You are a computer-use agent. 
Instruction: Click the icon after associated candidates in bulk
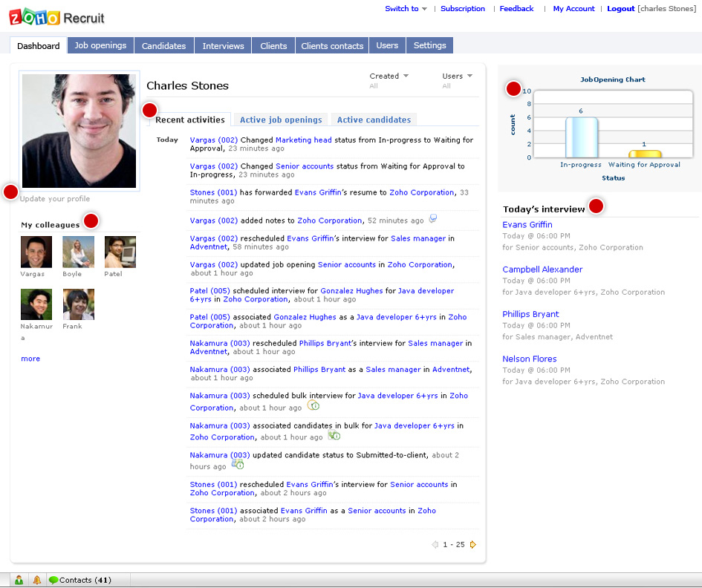(334, 435)
